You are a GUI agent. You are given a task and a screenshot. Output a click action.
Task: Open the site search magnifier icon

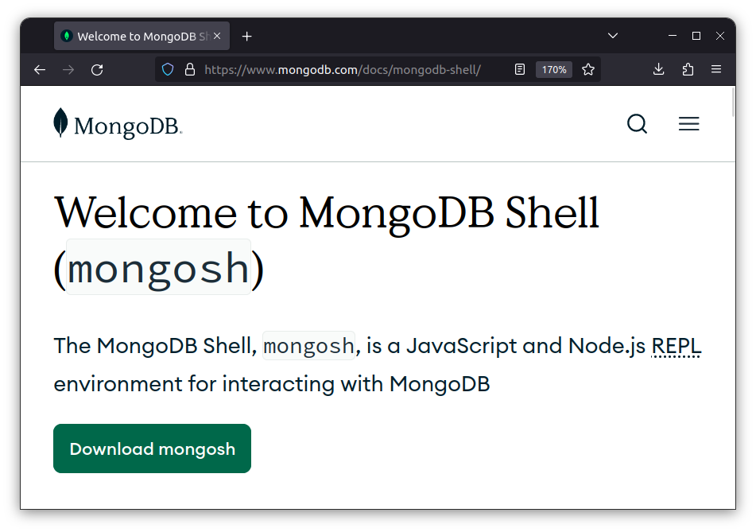(x=637, y=124)
